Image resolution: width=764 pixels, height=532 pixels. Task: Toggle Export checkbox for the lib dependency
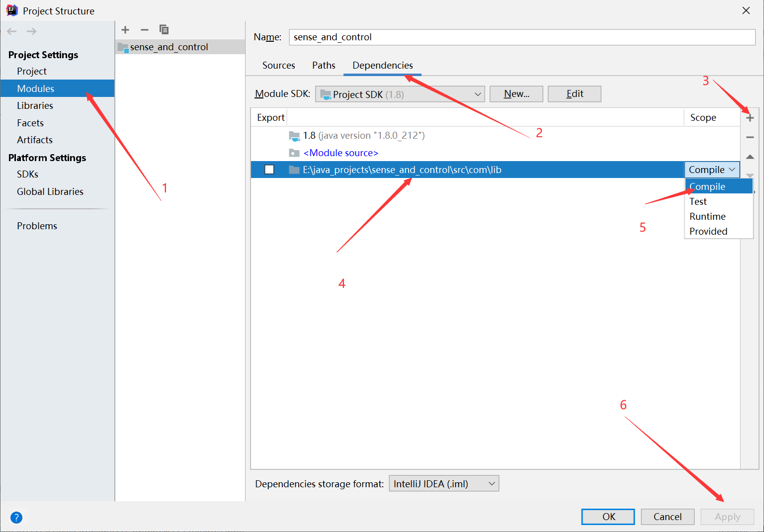pyautogui.click(x=269, y=170)
